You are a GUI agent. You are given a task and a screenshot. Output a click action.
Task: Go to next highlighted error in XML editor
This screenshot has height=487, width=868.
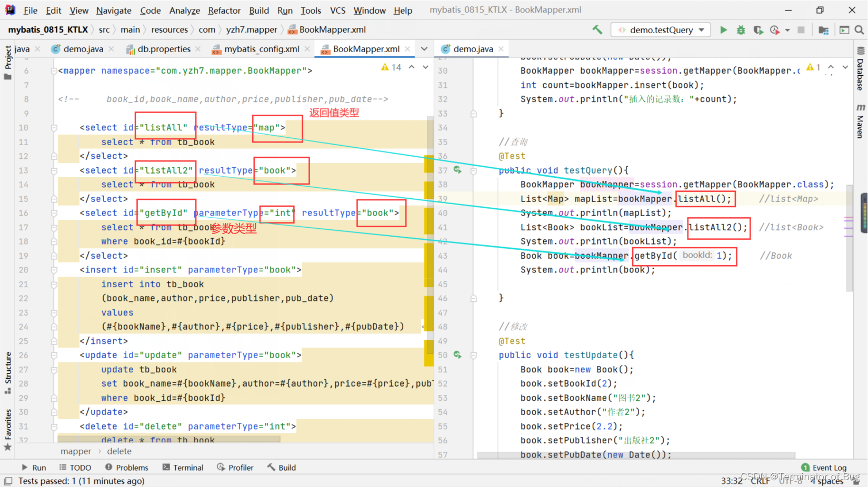(425, 67)
